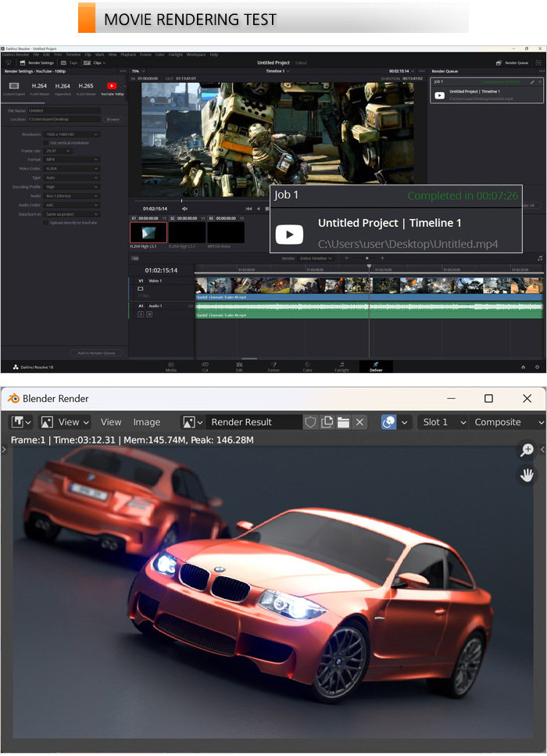The height and width of the screenshot is (756, 547).
Task: Open Render Queue three-dot options menu
Action: [x=542, y=71]
